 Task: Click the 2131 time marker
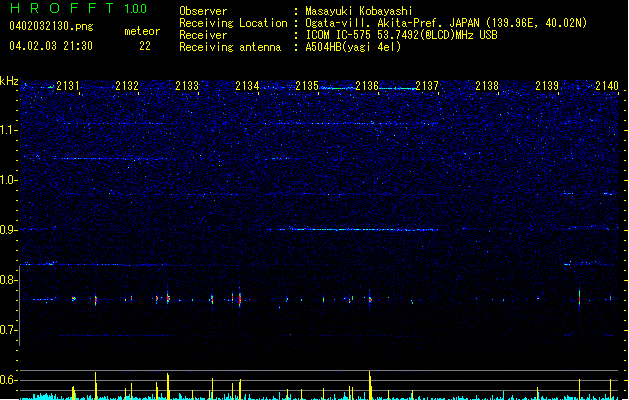(x=68, y=85)
